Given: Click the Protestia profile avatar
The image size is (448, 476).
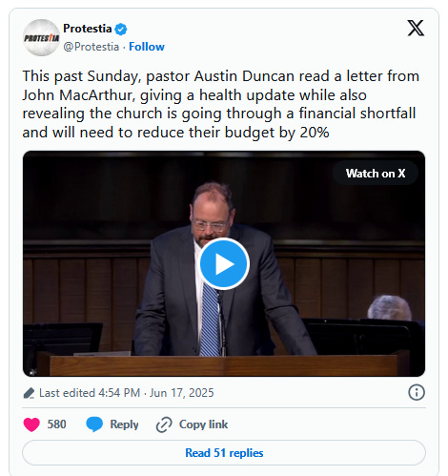Looking at the screenshot, I should [41, 37].
